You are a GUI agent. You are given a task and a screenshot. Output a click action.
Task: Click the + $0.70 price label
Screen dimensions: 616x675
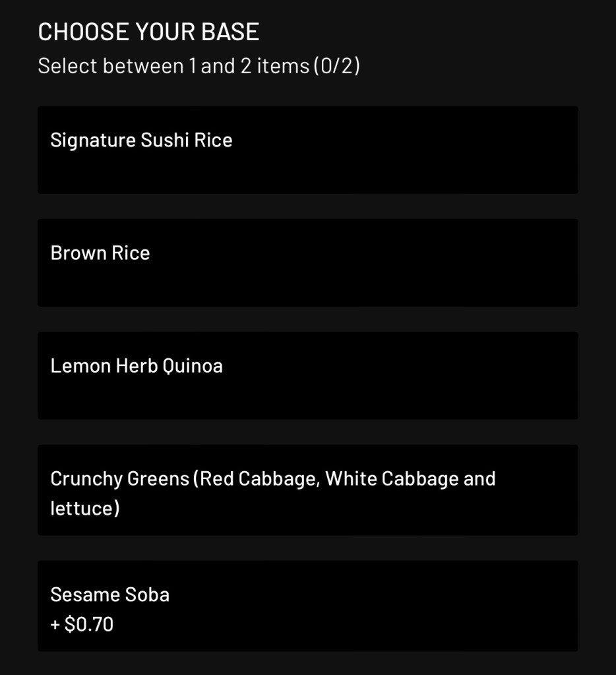point(82,624)
